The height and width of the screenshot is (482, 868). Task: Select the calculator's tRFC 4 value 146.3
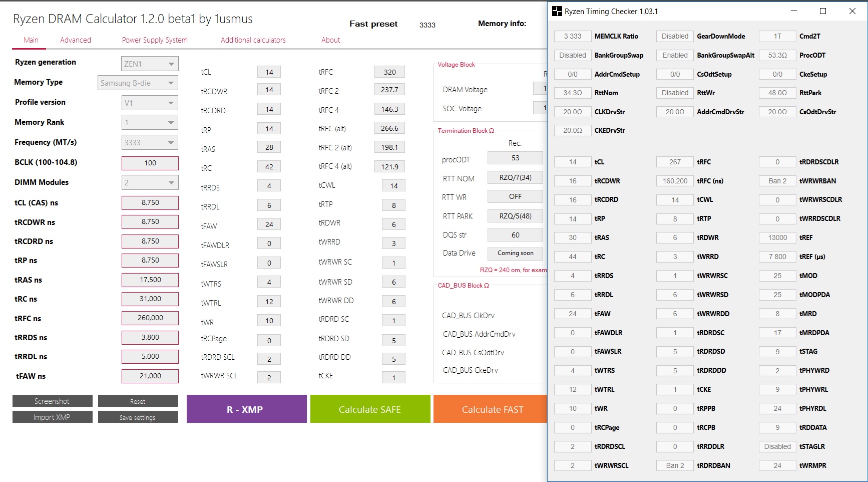pyautogui.click(x=389, y=109)
